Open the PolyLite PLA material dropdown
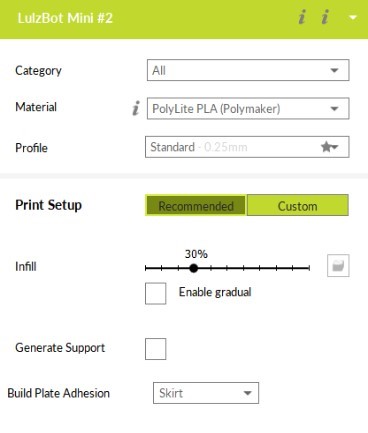This screenshot has height=433, width=368. click(248, 108)
